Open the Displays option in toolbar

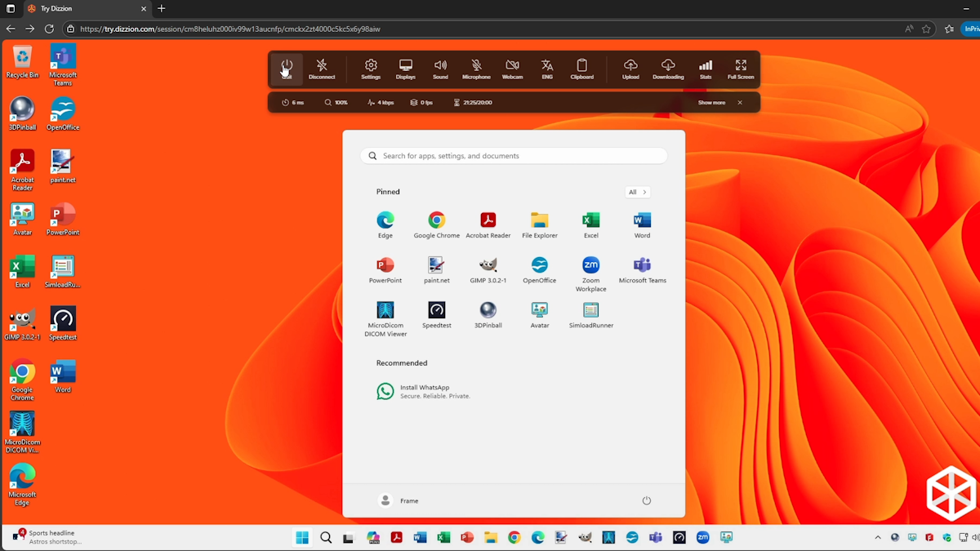(406, 69)
